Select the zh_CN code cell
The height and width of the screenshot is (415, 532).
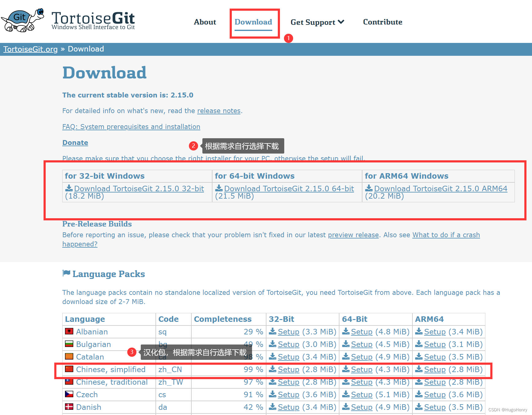tap(174, 369)
